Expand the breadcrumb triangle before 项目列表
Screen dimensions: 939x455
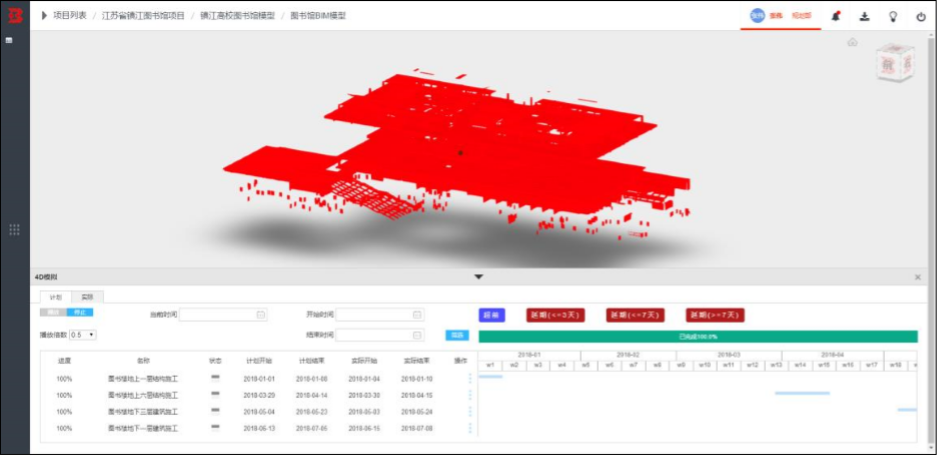click(x=44, y=16)
